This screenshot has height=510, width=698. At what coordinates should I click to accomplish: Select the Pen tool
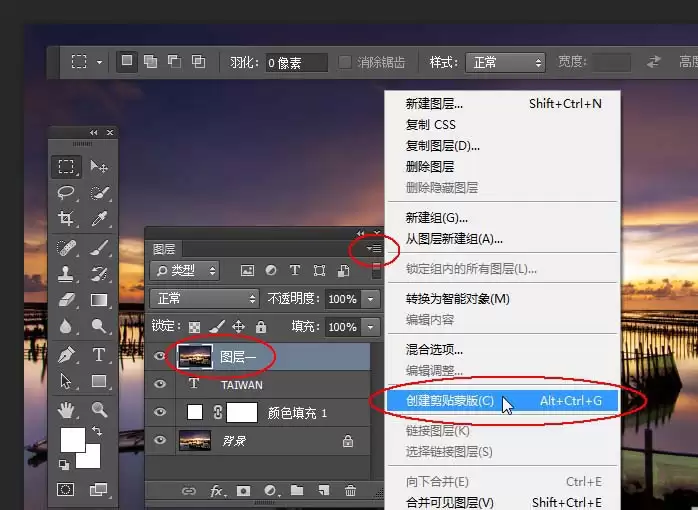(66, 355)
